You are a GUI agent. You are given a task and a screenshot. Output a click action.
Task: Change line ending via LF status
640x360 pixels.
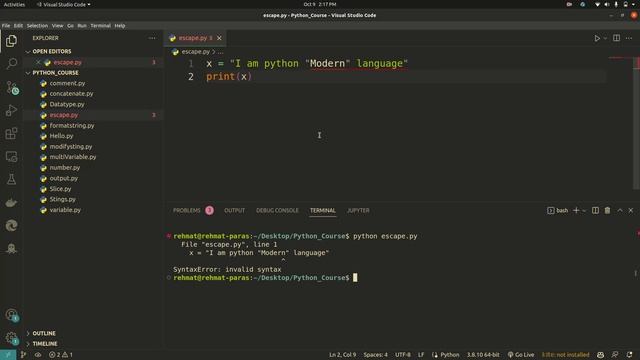pyautogui.click(x=421, y=355)
